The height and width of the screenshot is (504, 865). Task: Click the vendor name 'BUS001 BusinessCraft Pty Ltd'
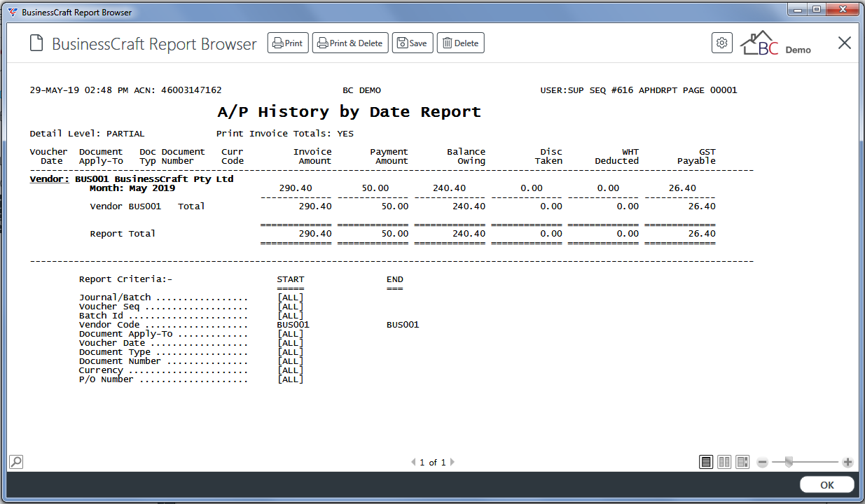(154, 179)
